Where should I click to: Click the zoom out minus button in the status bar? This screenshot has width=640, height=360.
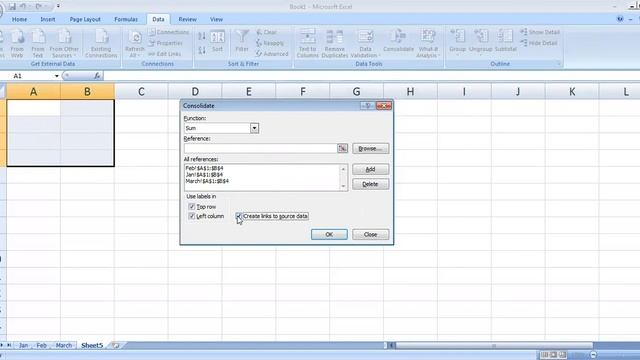[593, 355]
